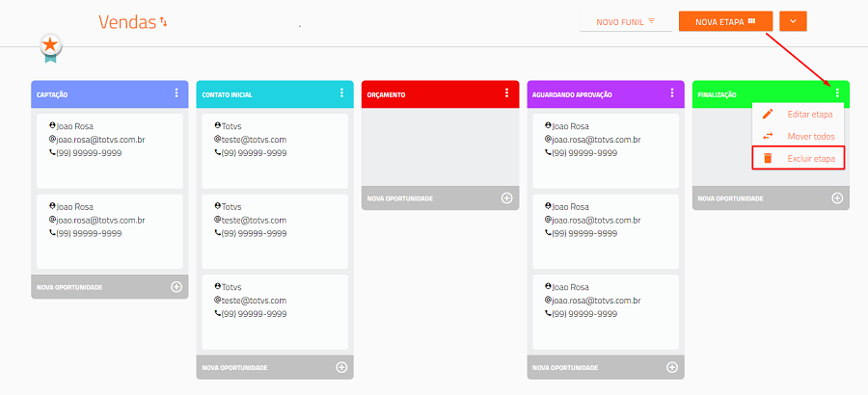Screen dimensions: 868x395
Task: Add opportunity via plus icon in Aguardando Aprovação
Action: click(672, 367)
